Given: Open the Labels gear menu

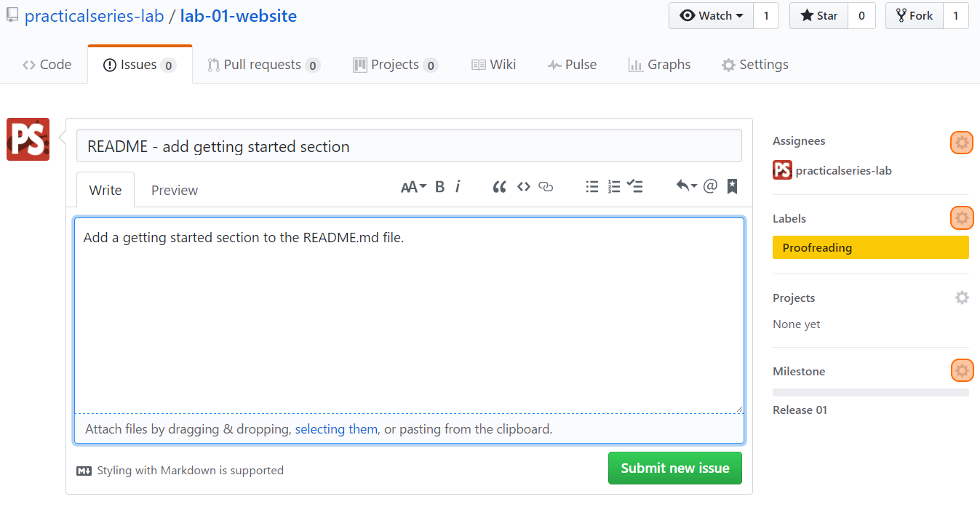Looking at the screenshot, I should 962,217.
